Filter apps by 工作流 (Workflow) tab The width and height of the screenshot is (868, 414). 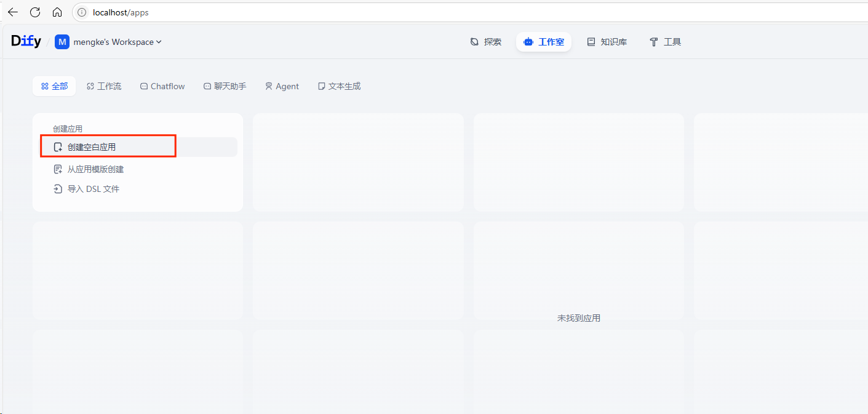click(104, 86)
